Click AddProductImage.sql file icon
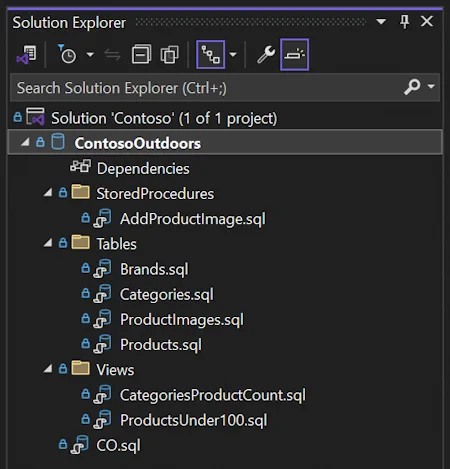This screenshot has height=469, width=450. tap(102, 218)
